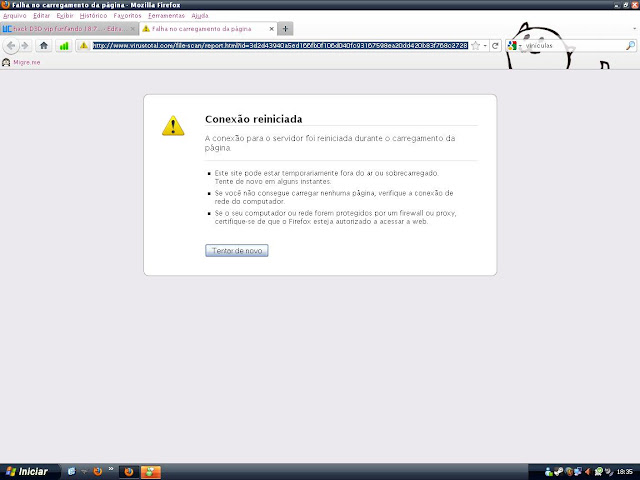Open the Ajuda menu

point(200,16)
